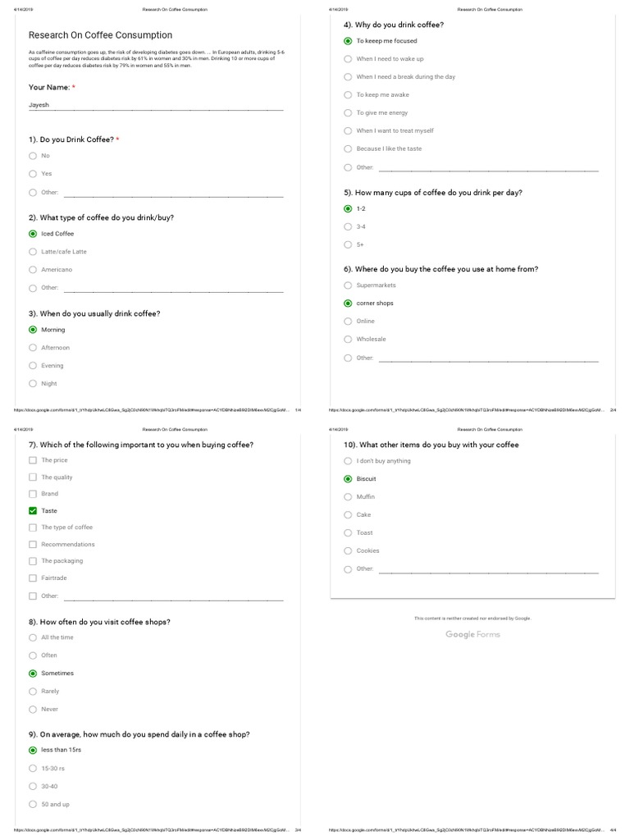Viewport: 630px width, 840px height.
Task: Click the "Other" text field under question 10
Action: [x=489, y=569]
